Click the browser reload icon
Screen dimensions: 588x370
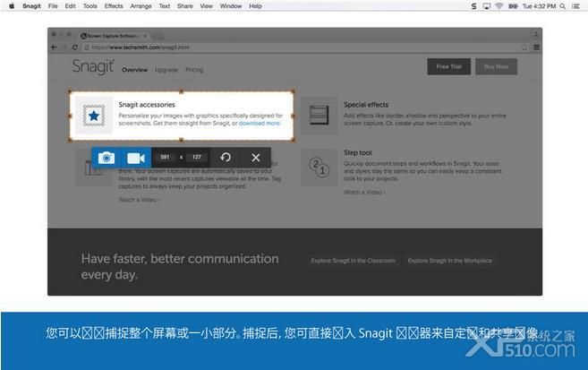click(x=74, y=47)
